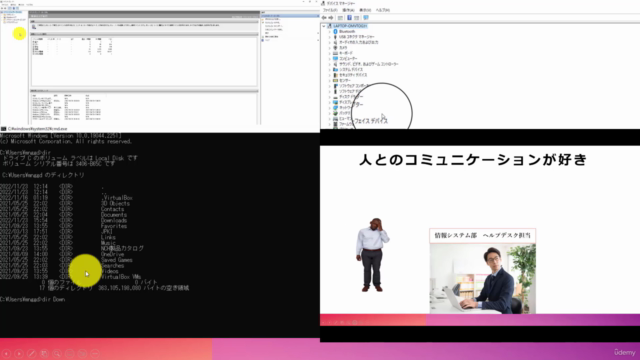Click the slide title 人とのコミュニケーションが好き
Image resolution: width=640 pixels, height=360 pixels.
(473, 160)
